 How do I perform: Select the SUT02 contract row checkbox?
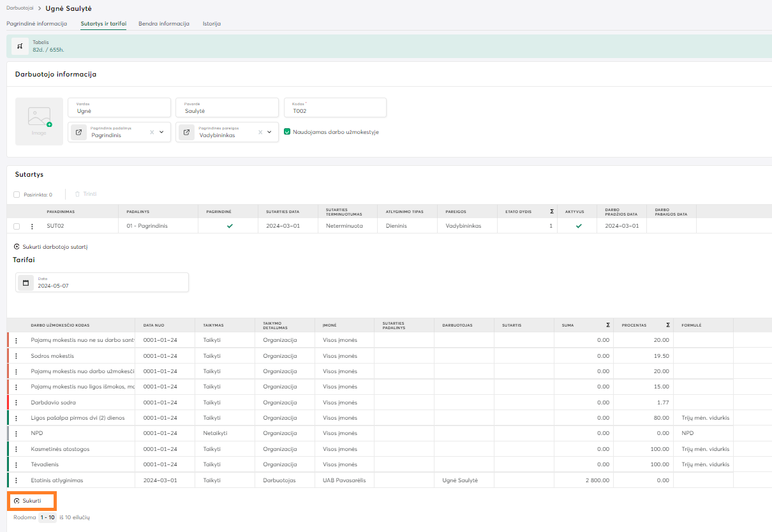[x=17, y=226]
